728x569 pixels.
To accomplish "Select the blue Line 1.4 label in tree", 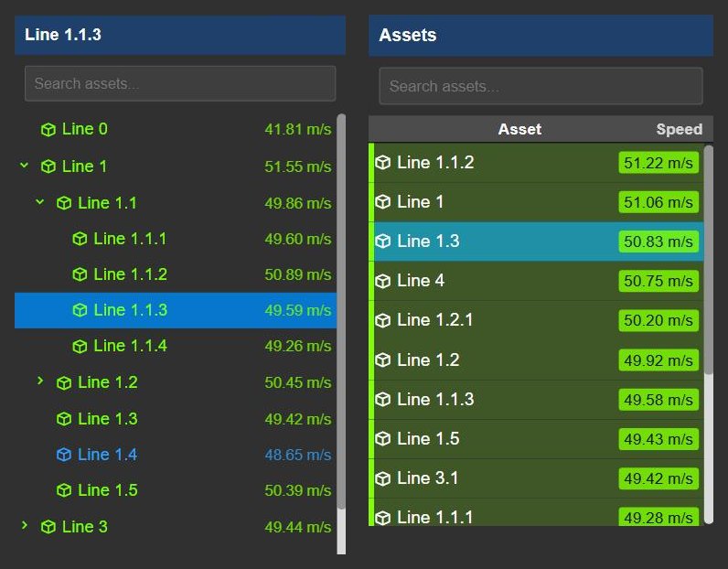I will [x=107, y=455].
